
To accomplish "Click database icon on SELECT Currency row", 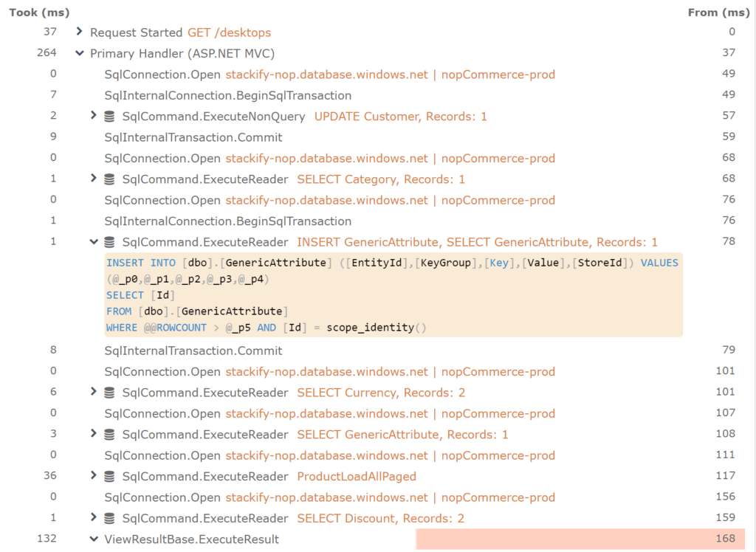I will coord(109,393).
